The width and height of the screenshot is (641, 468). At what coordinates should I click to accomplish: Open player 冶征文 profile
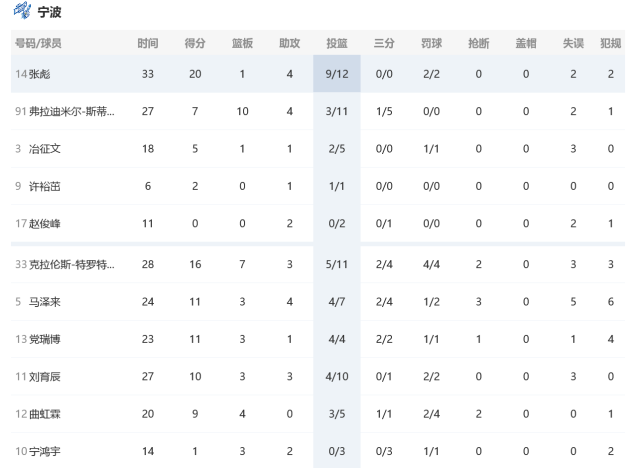point(45,149)
